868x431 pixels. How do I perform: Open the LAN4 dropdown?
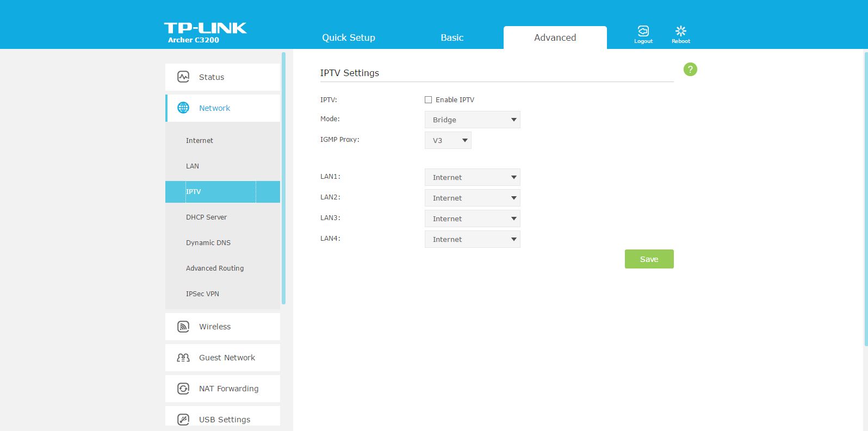pyautogui.click(x=472, y=239)
